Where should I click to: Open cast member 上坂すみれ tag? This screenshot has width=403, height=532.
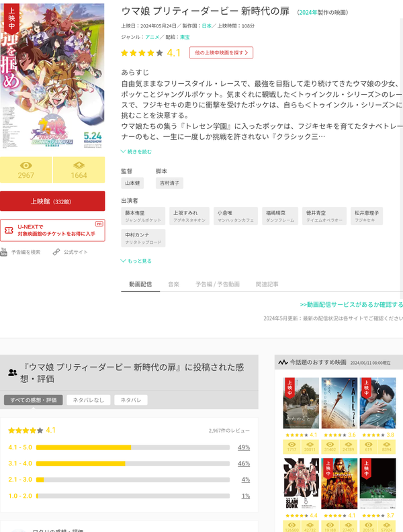[x=189, y=216]
